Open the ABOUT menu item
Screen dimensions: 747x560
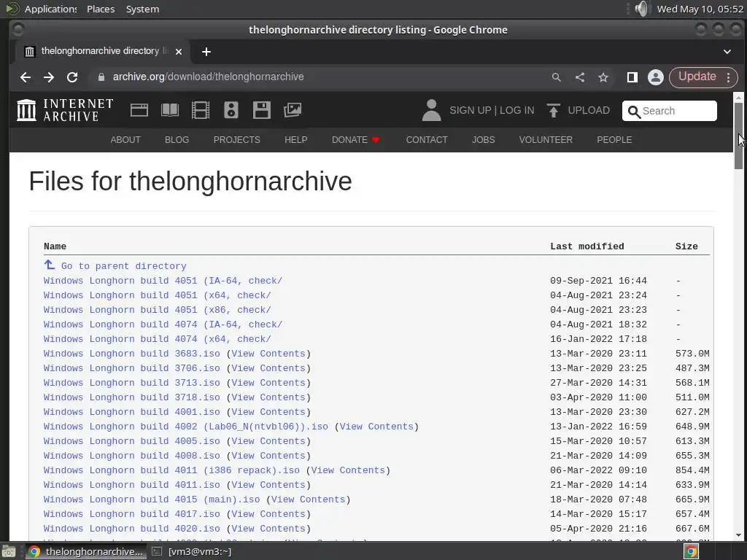[125, 140]
